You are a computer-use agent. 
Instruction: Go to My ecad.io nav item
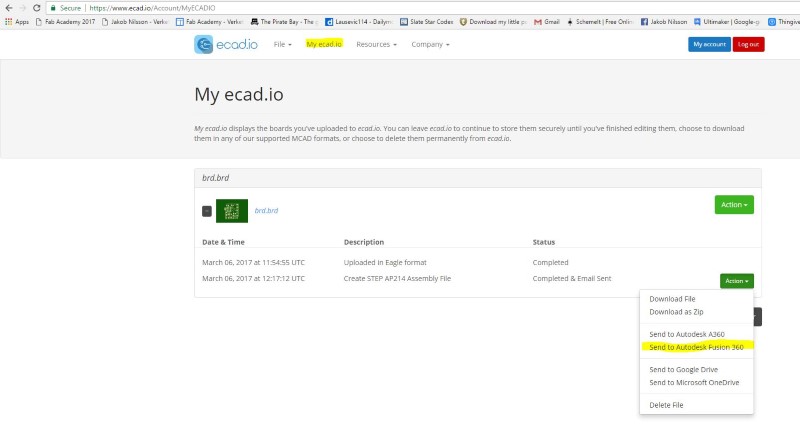(x=324, y=44)
